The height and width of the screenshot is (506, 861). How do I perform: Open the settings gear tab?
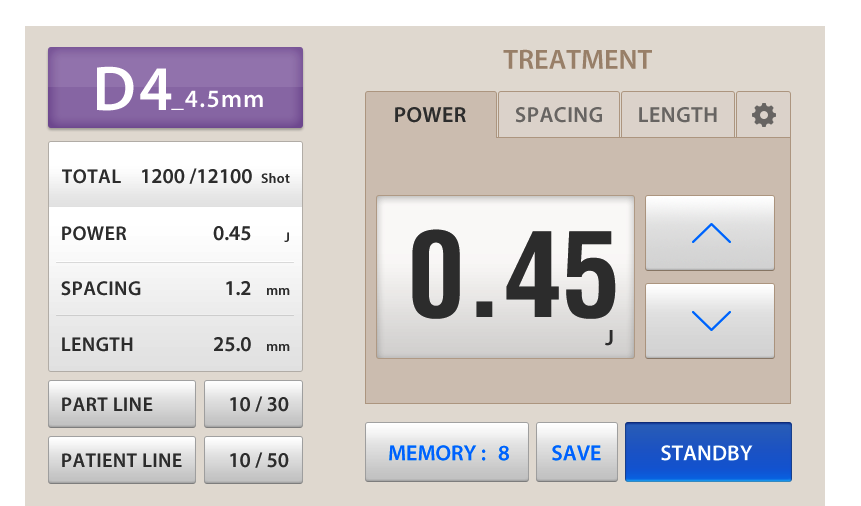coord(763,115)
